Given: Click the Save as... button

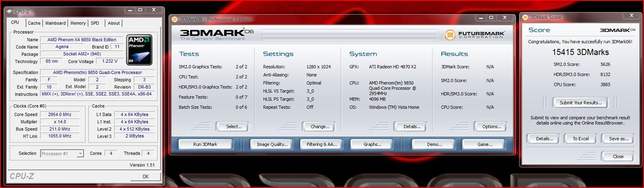Looking at the screenshot, I should click(618, 139).
